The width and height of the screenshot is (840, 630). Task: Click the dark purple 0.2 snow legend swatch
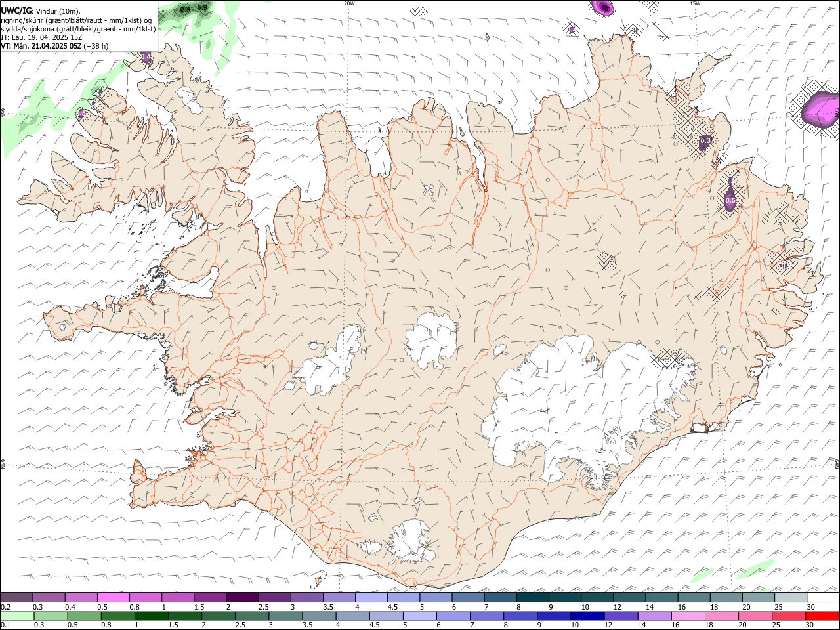point(17,597)
